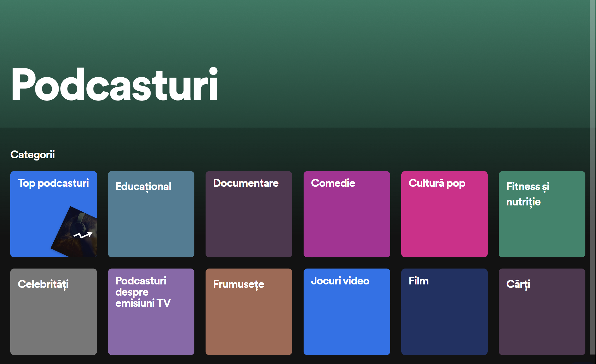Open the Frumusețe category
Screen dimensions: 596x364
coord(249,312)
